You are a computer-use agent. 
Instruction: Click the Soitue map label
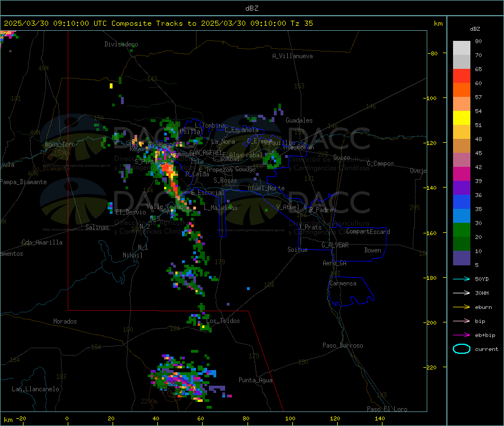pos(297,250)
